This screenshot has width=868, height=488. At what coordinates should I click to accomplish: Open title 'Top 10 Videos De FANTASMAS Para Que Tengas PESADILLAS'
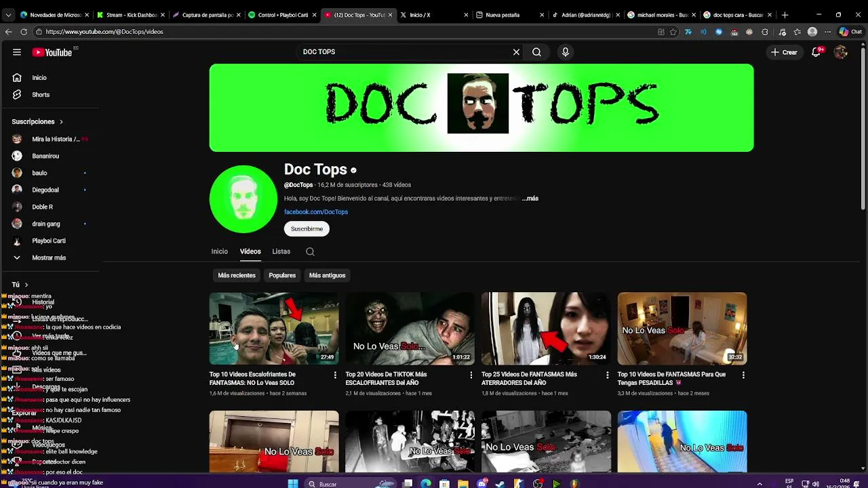tap(671, 378)
